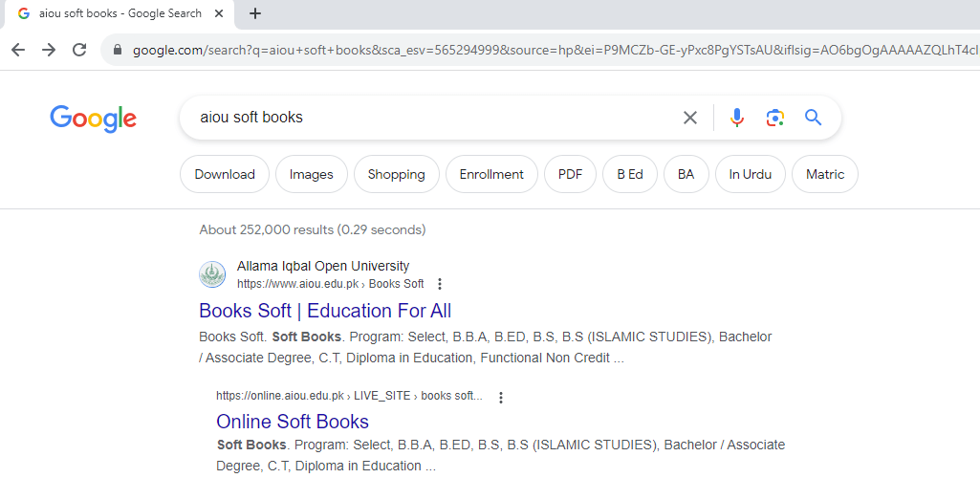Screen dimensions: 980x500
Task: Click the Google logo
Action: click(x=93, y=119)
